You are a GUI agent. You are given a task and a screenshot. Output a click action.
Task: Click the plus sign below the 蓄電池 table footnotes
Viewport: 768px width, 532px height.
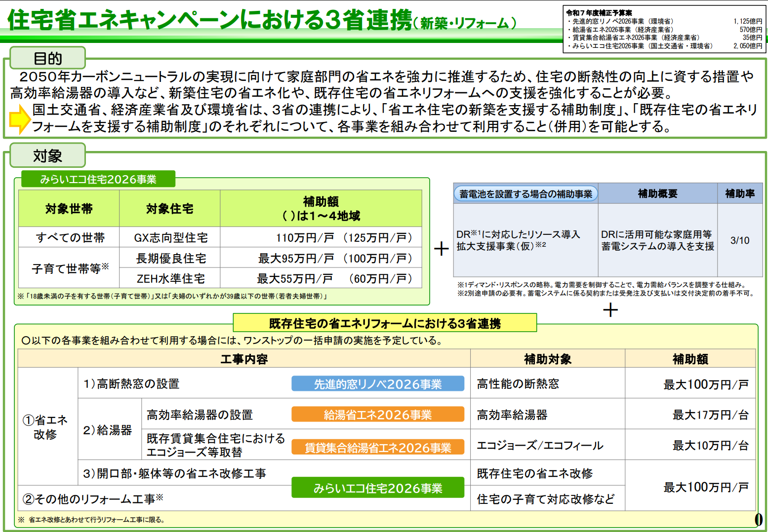point(610,310)
